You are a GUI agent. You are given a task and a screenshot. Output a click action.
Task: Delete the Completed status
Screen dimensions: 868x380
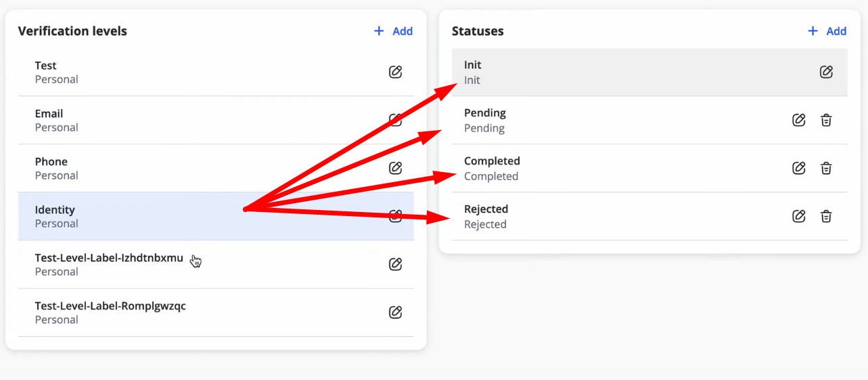click(826, 168)
